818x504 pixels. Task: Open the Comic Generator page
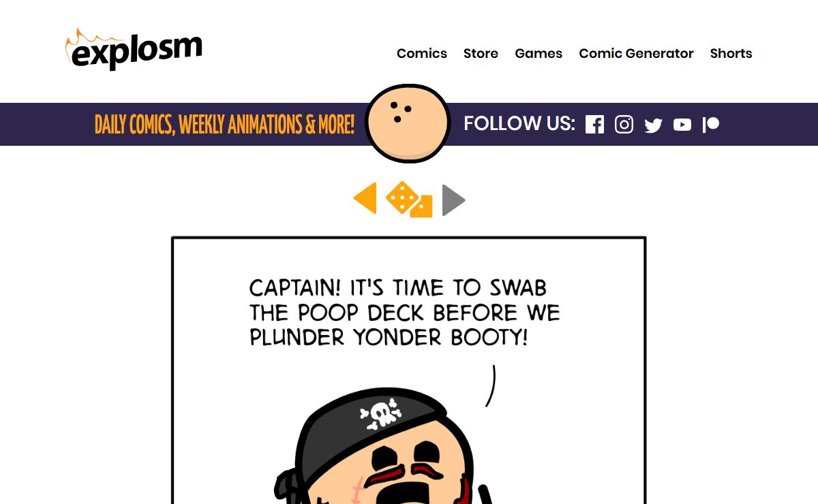pyautogui.click(x=636, y=53)
